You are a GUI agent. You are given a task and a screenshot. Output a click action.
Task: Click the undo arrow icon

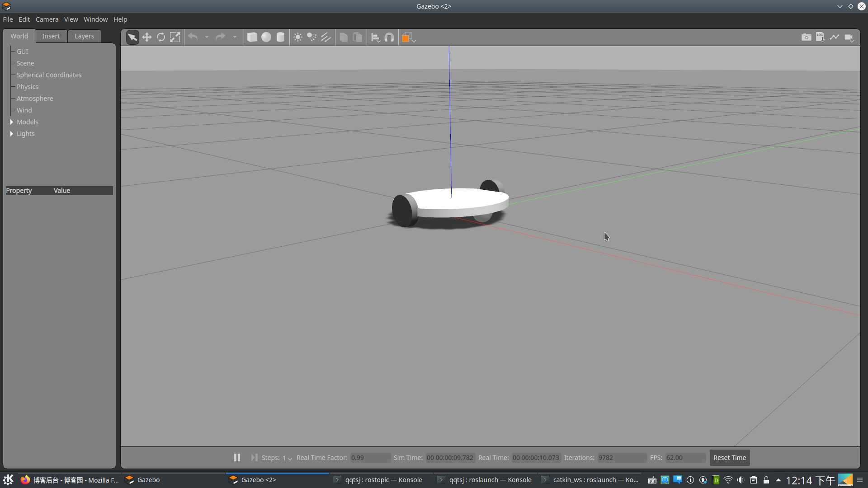point(193,37)
